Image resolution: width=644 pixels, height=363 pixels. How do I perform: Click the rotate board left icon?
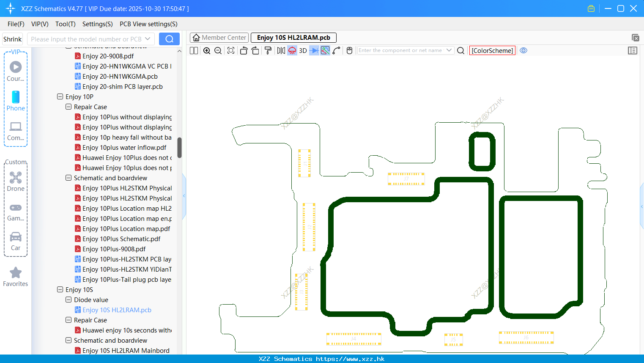pos(244,50)
